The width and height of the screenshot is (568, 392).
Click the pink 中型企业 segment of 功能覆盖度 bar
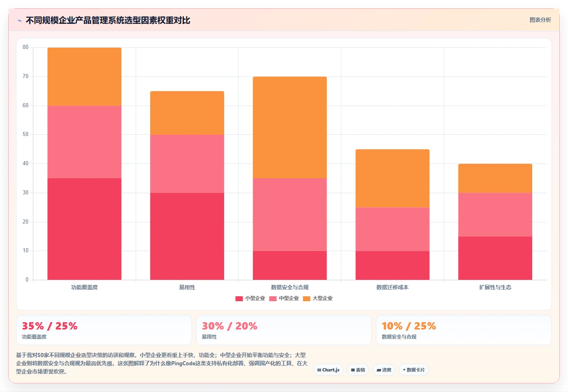pos(84,142)
